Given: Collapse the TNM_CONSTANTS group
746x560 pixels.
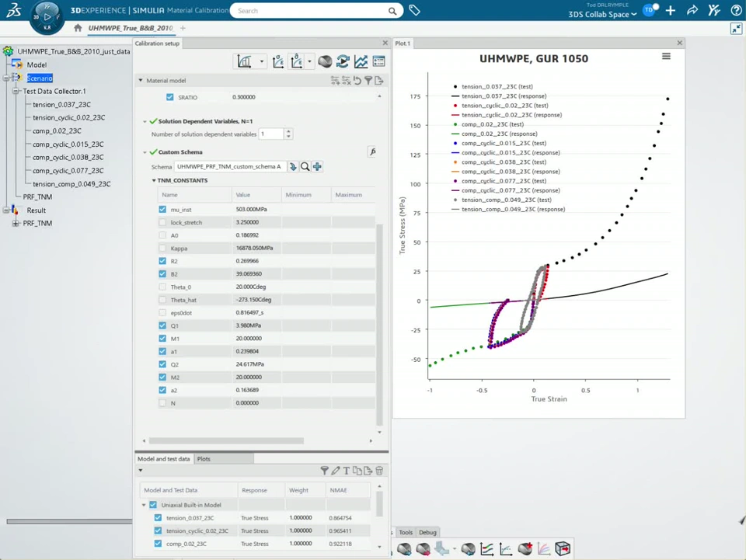Looking at the screenshot, I should click(154, 181).
